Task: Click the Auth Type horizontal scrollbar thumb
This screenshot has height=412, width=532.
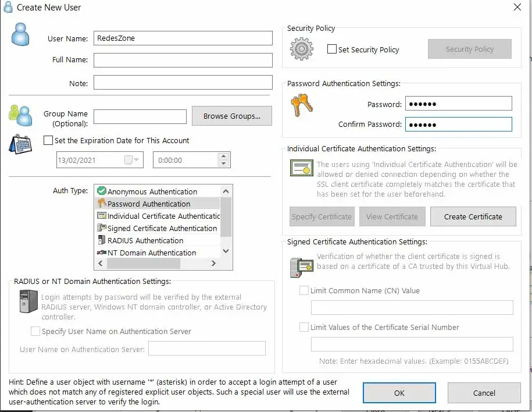Action: coord(144,263)
